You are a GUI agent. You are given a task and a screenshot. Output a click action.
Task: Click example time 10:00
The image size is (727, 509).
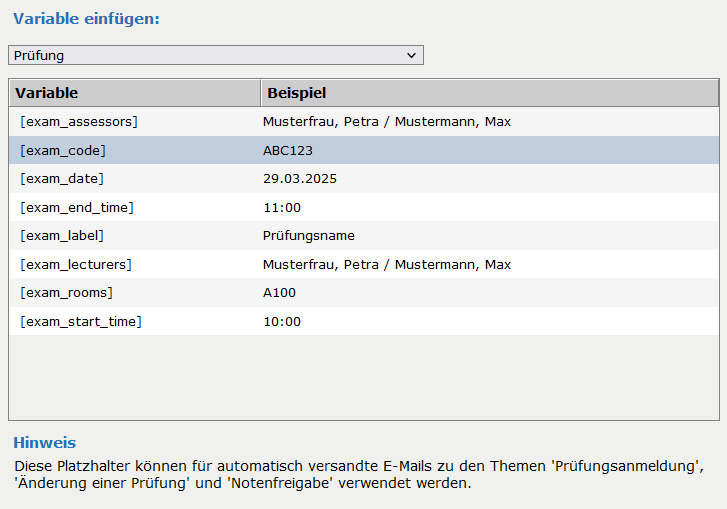point(282,322)
